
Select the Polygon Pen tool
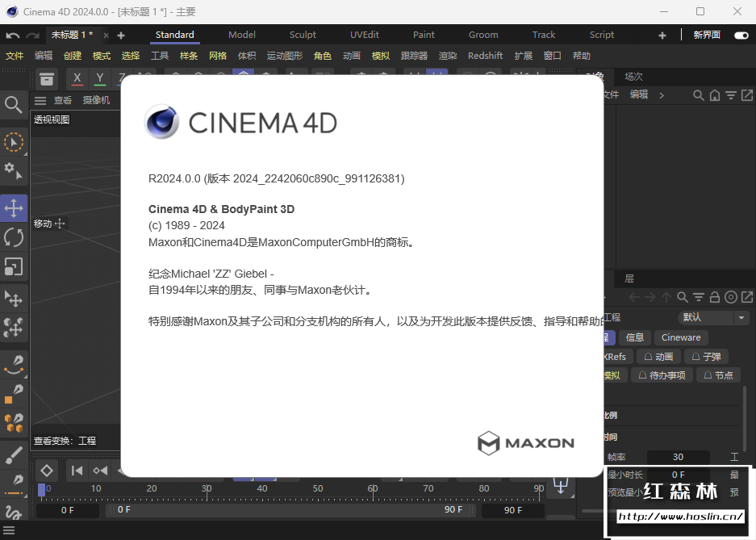pos(14,394)
